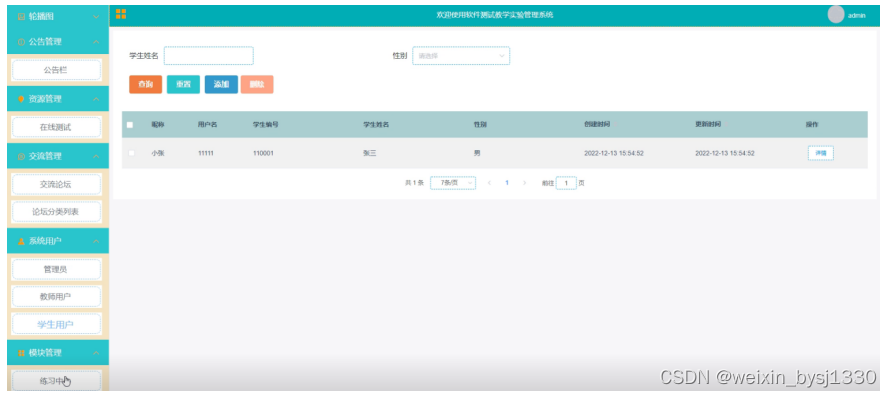Collapse the 交流管理 section chevron
Viewport: 892px width, 397px height.
pyautogui.click(x=96, y=156)
